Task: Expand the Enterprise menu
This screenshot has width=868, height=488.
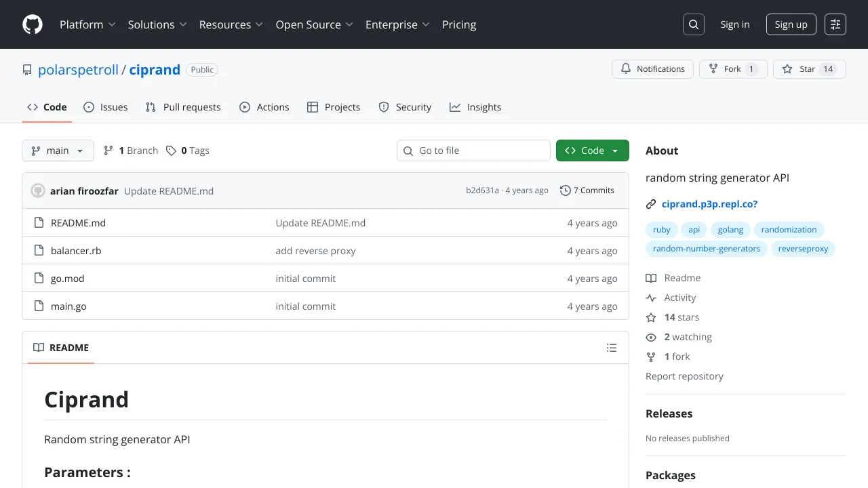Action: (x=397, y=24)
